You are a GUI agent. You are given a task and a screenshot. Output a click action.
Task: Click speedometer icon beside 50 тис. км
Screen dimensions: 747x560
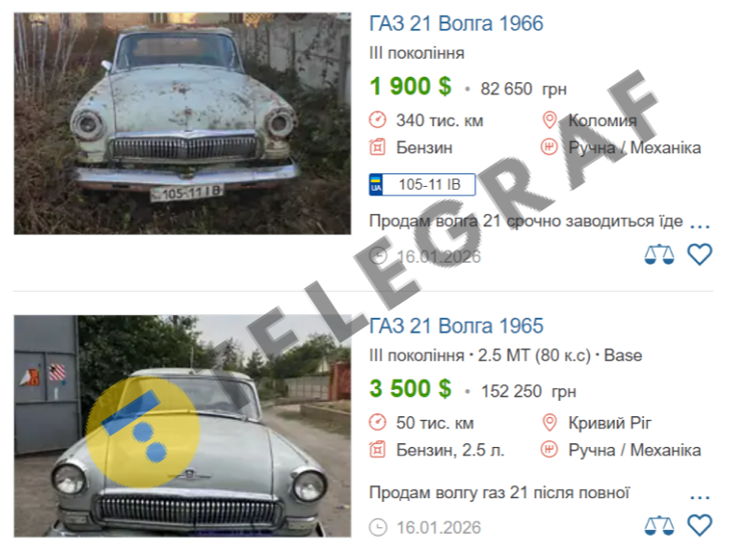[378, 422]
